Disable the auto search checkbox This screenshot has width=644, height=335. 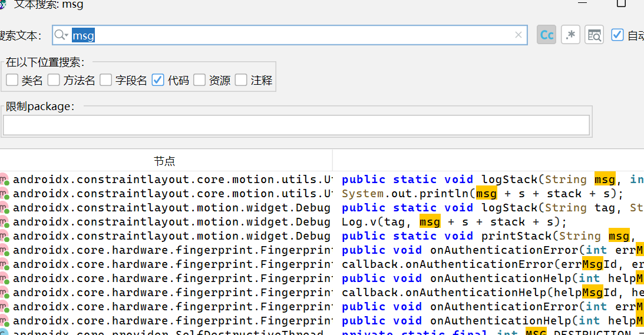pyautogui.click(x=617, y=35)
